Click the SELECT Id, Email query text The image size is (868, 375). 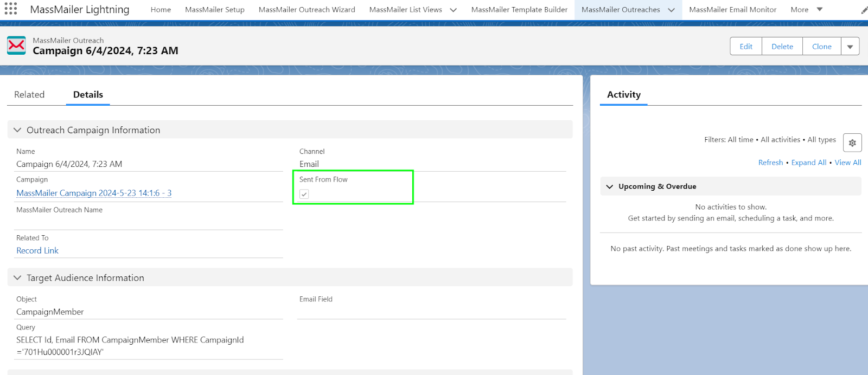(130, 346)
